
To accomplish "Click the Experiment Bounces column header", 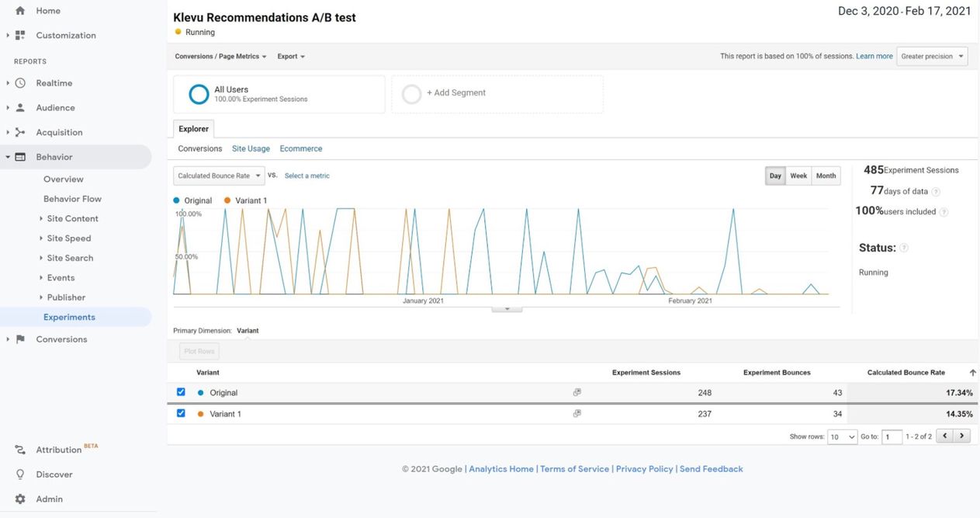I will coord(777,373).
